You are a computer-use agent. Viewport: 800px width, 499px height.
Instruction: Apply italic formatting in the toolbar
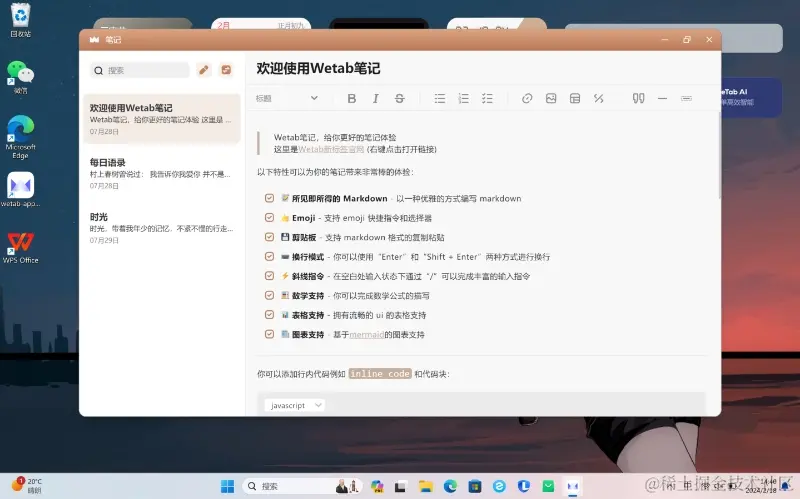(x=376, y=98)
